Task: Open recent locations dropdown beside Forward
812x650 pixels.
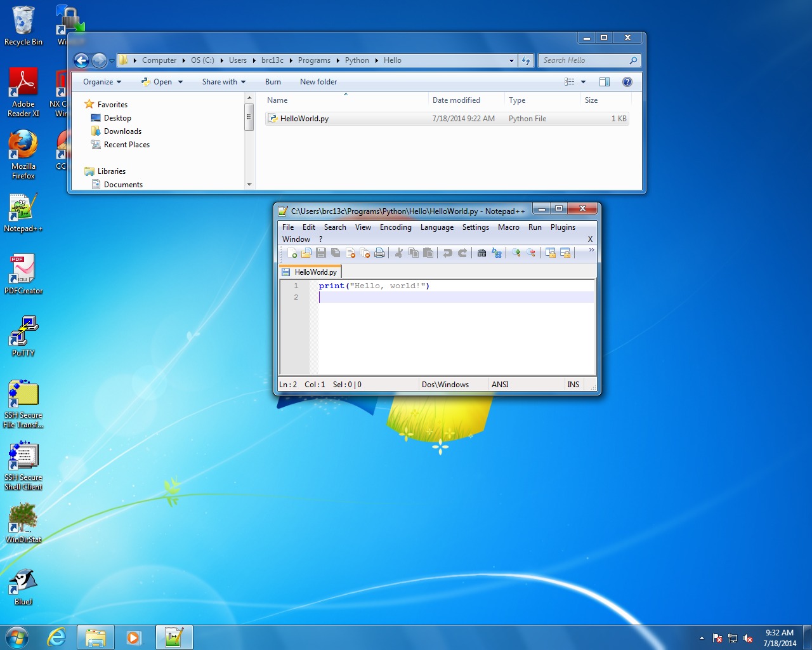Action: 112,61
